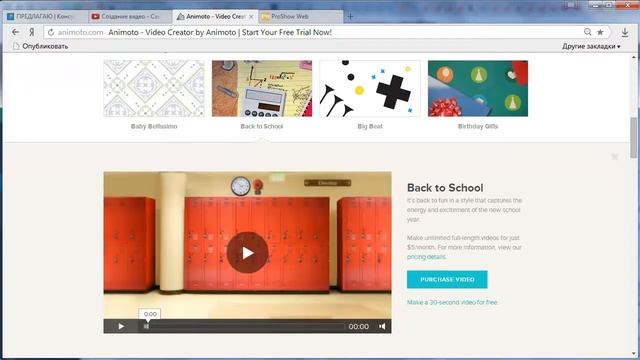
Task: Select the Baby Bellissimo style thumbnail
Action: (154, 89)
